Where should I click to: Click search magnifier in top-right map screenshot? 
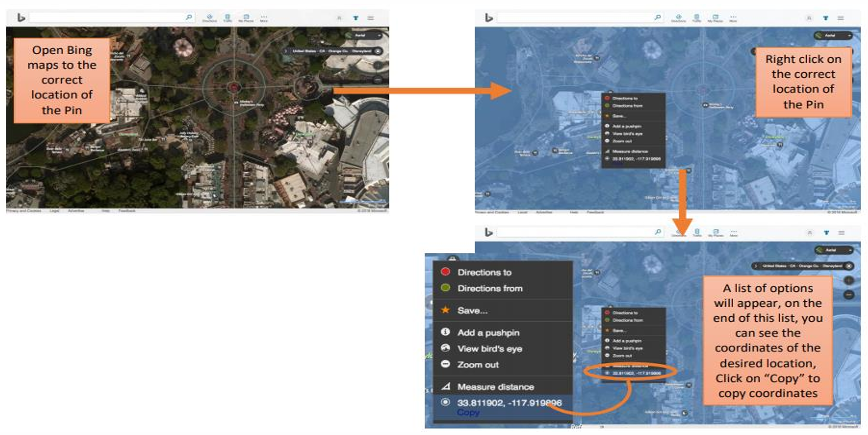coord(658,17)
